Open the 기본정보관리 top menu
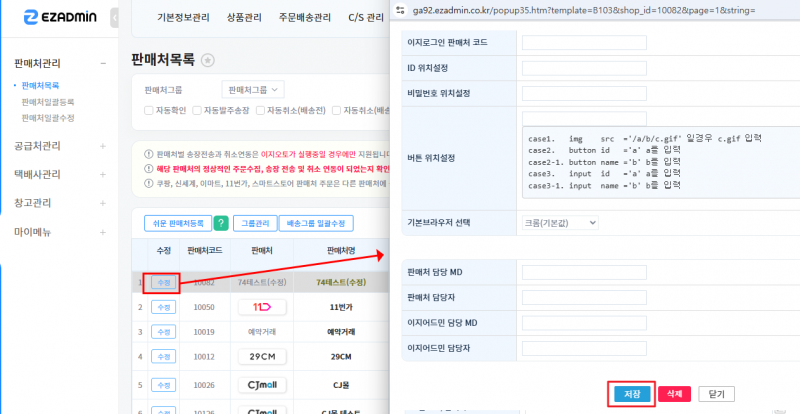The width and height of the screenshot is (800, 414). tap(183, 18)
